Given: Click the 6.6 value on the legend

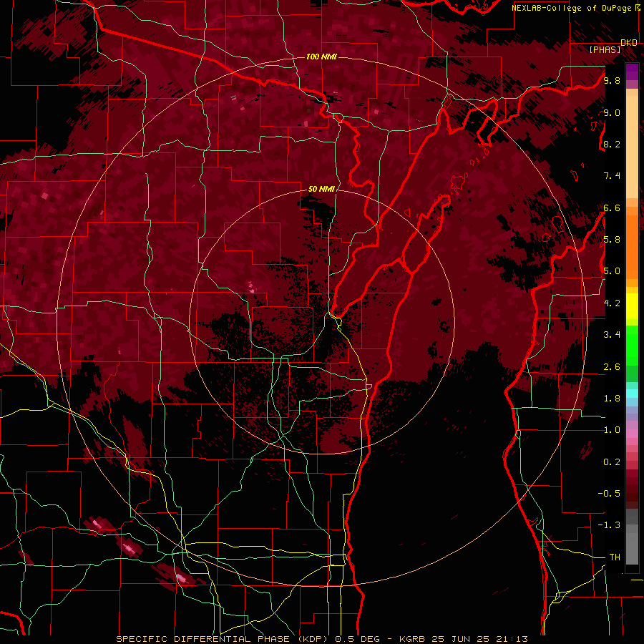Looking at the screenshot, I should pyautogui.click(x=612, y=208).
